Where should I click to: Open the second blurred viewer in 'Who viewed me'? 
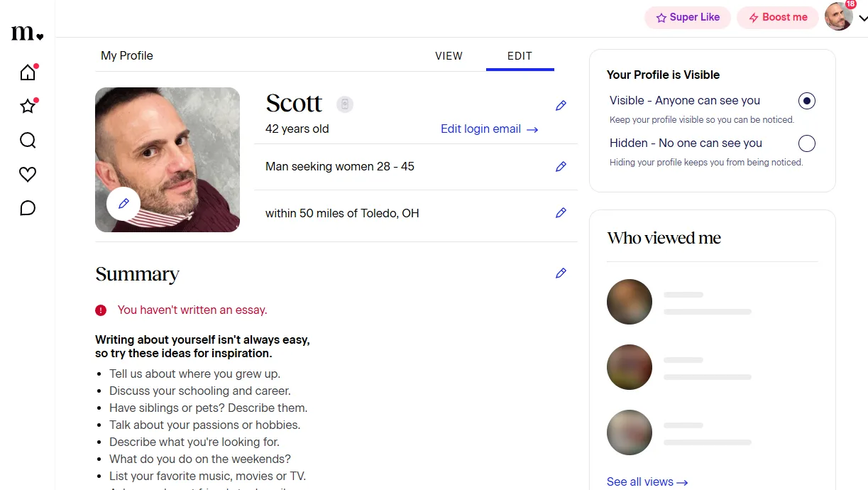pos(630,367)
